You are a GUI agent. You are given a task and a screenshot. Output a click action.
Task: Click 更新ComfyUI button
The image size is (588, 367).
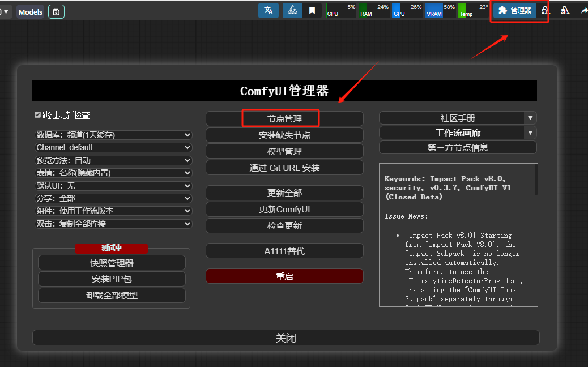click(284, 210)
